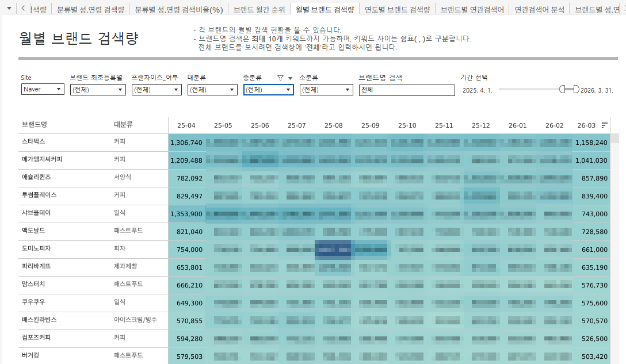The image size is (626, 364).
Task: Go to the 연관검색어 분석 tab
Action: pyautogui.click(x=539, y=9)
